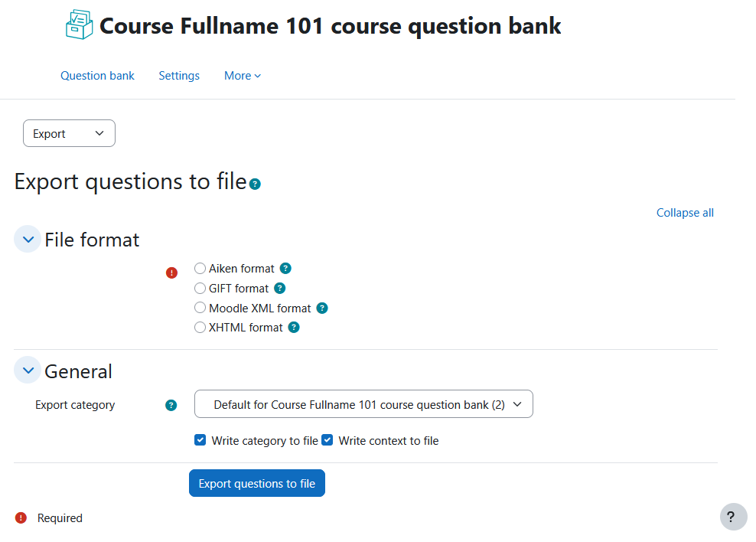Screen dimensions: 756x542
Task: Select the Moodle XML format radio button
Action: 200,308
